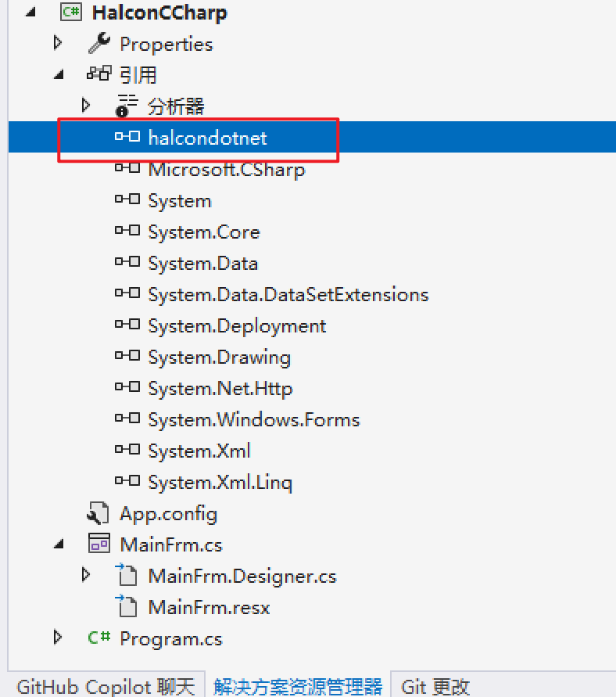Collapse the MainFrm.cs node
This screenshot has height=697, width=616.
57,543
